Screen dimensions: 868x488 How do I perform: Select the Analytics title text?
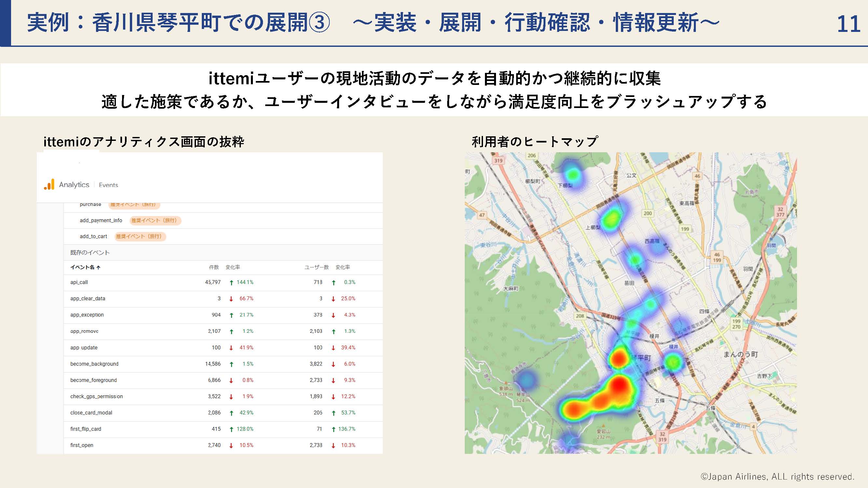74,184
